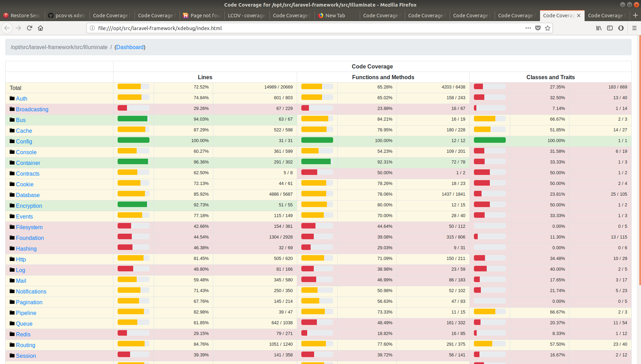Switch to the LCOV - coverage tab
641x364 pixels.
(247, 16)
